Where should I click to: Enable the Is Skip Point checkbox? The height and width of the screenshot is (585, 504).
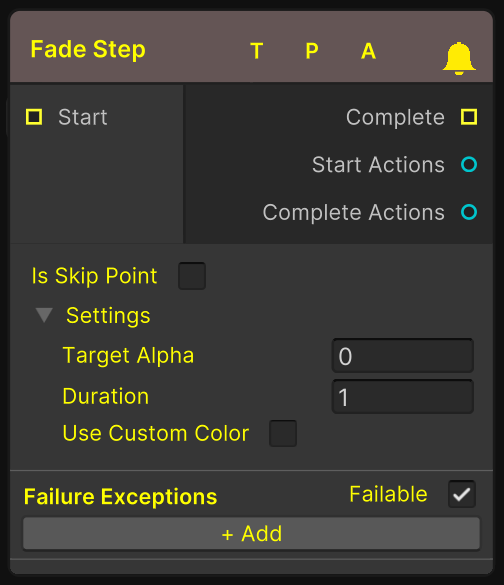(x=192, y=276)
